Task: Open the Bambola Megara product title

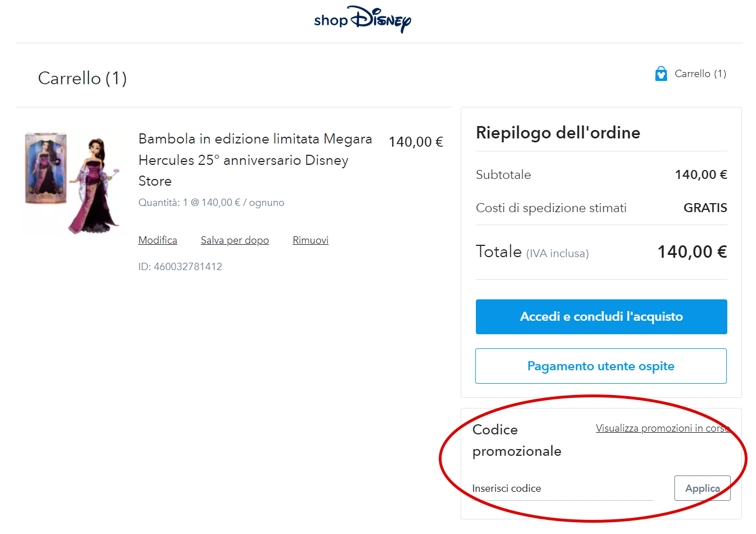Action: pyautogui.click(x=255, y=160)
